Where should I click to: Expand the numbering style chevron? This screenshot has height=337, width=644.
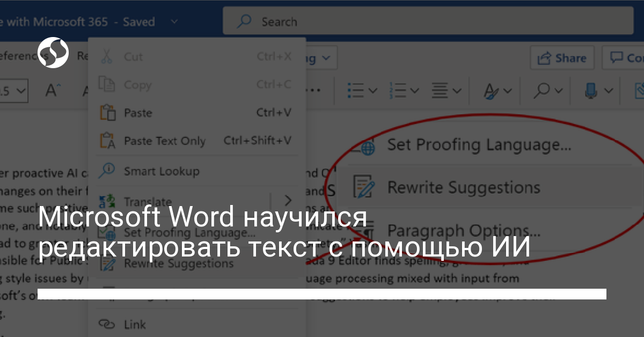(x=414, y=91)
